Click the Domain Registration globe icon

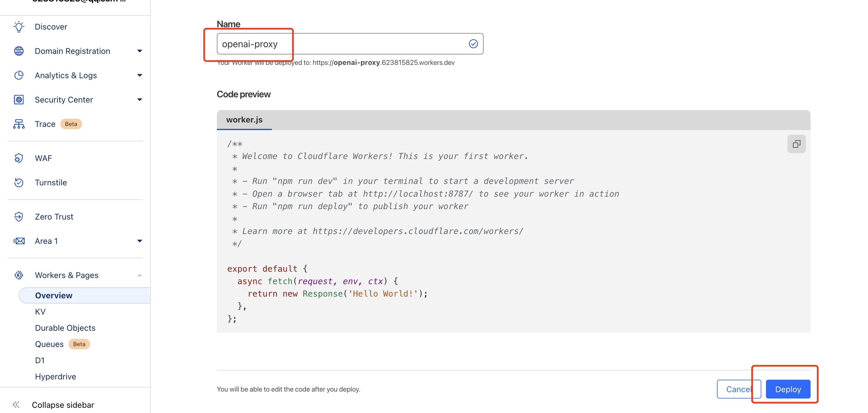pos(19,51)
